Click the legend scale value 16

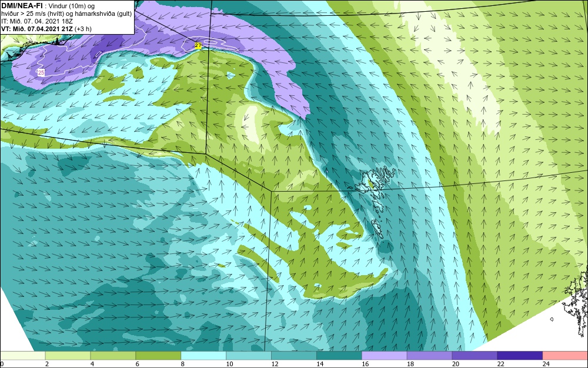click(365, 364)
